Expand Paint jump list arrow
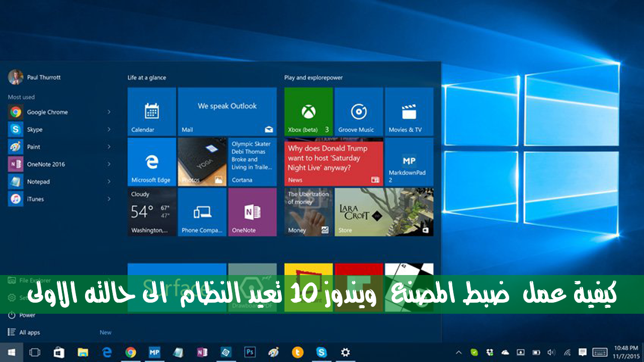Image resolution: width=644 pixels, height=362 pixels. (x=109, y=147)
